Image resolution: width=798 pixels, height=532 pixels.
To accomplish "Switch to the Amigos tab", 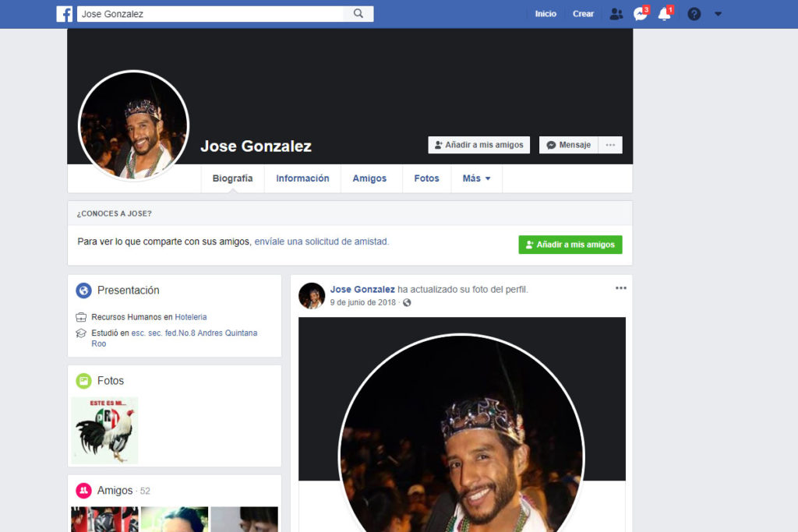I will [x=369, y=178].
